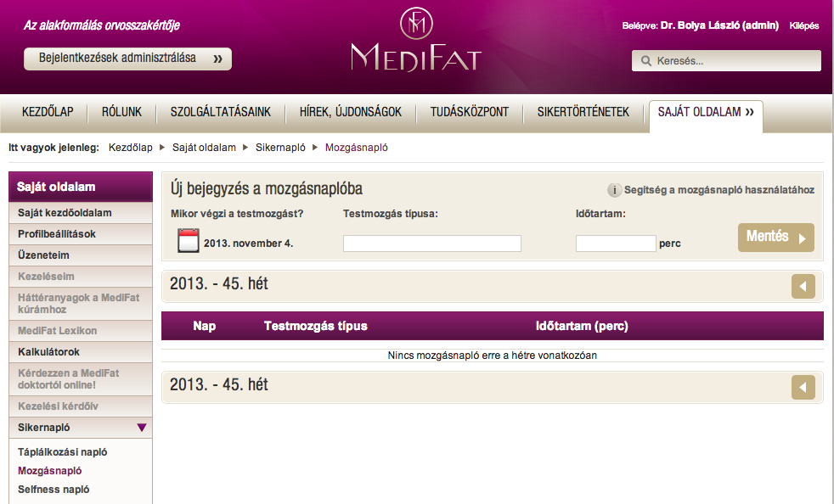Open HÍREK, ÚJDONSÁGOK menu

[351, 112]
